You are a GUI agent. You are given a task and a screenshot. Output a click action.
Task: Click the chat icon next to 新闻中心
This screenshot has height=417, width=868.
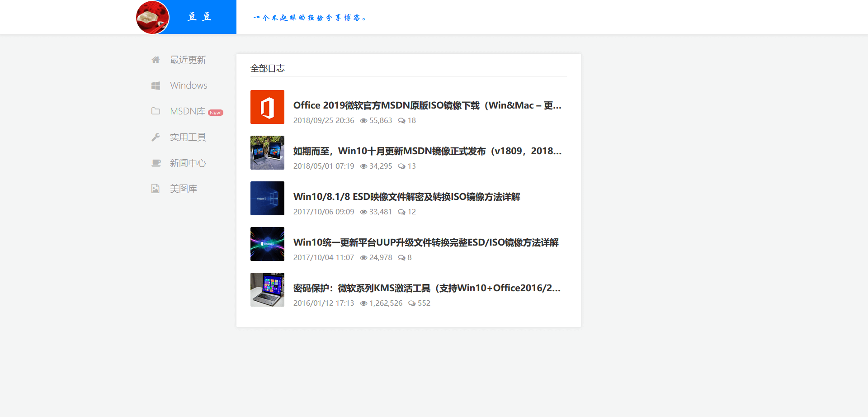click(x=156, y=162)
